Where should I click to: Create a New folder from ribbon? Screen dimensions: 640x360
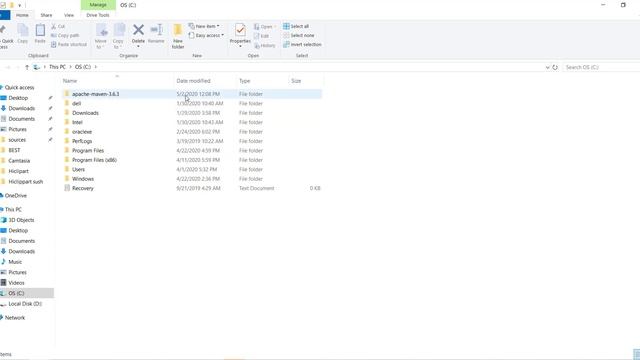pos(178,36)
